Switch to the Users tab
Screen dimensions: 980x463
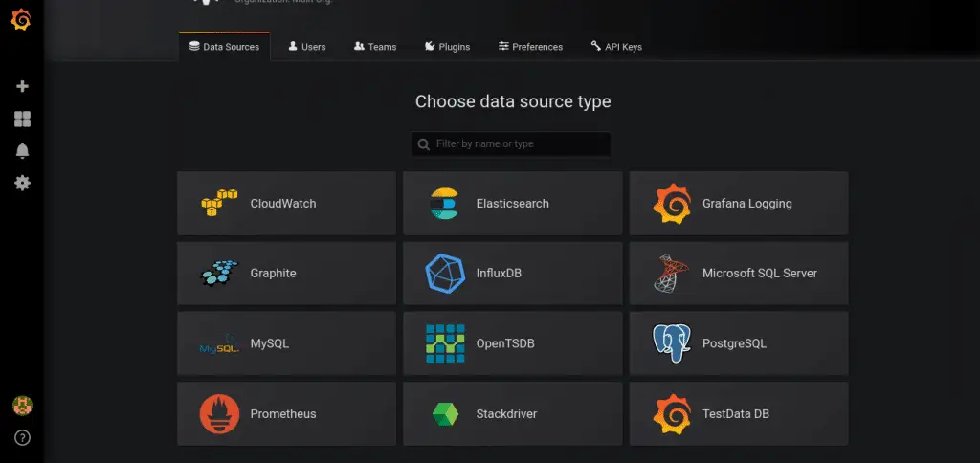pyautogui.click(x=307, y=47)
